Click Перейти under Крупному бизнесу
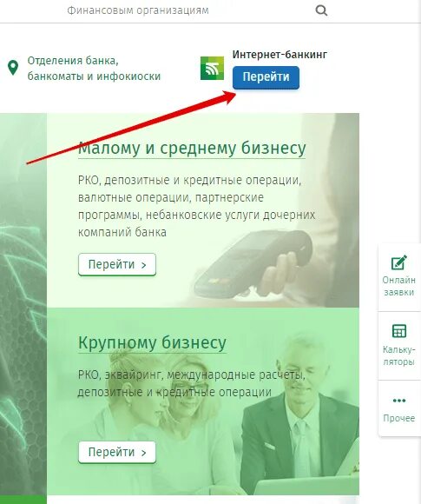Viewport: 421px width, 504px height. point(117,452)
